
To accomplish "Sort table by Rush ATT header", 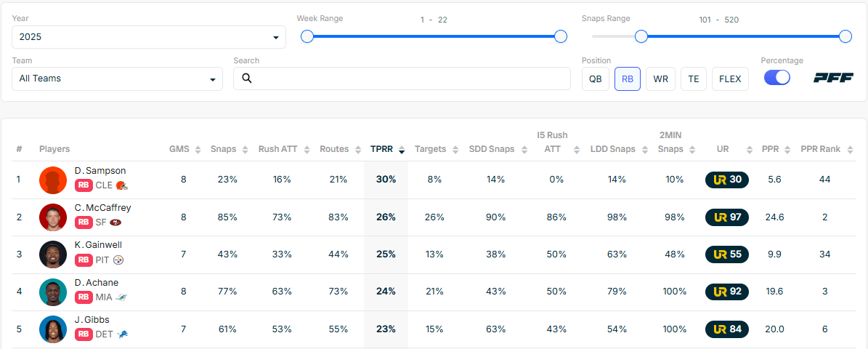I will 280,149.
